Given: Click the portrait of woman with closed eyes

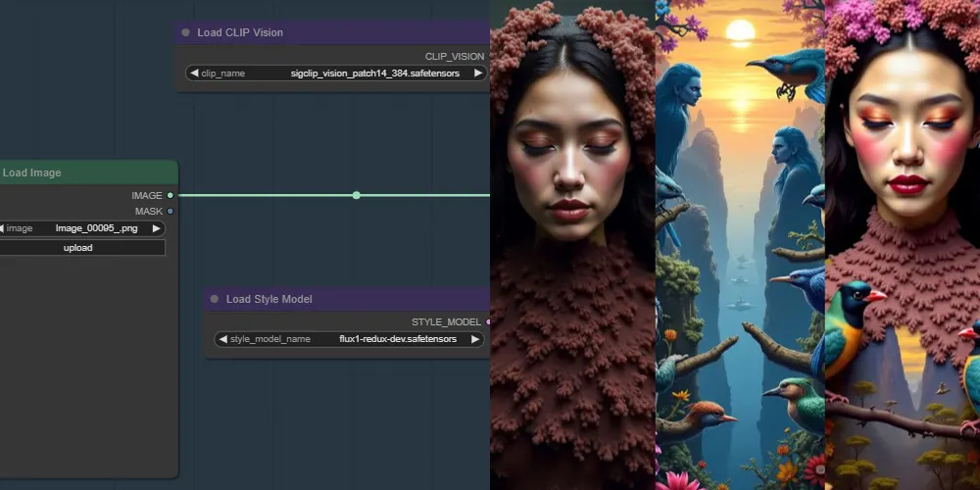Looking at the screenshot, I should tap(572, 245).
